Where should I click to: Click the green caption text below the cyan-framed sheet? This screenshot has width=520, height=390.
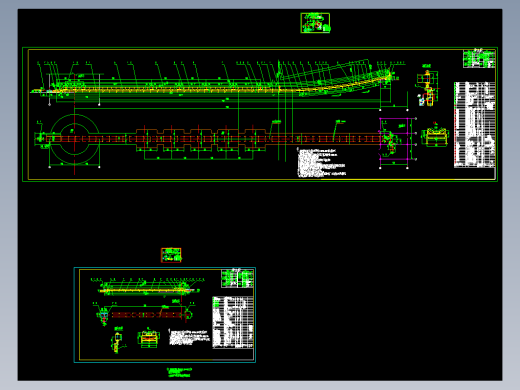(180, 372)
